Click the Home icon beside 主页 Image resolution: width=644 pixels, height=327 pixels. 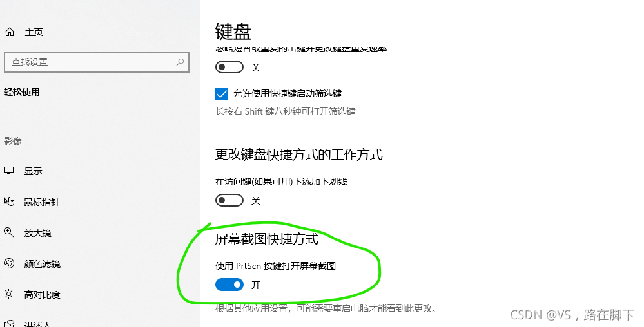(10, 32)
